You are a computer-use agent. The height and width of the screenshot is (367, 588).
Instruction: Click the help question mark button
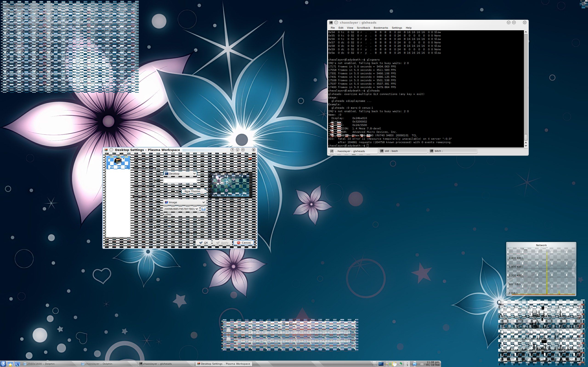pos(232,150)
